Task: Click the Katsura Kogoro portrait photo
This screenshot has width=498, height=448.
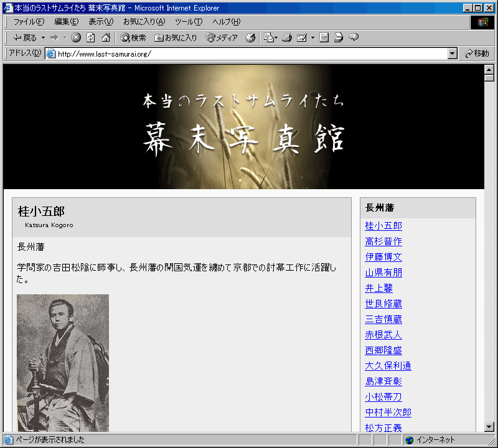Action: click(63, 363)
